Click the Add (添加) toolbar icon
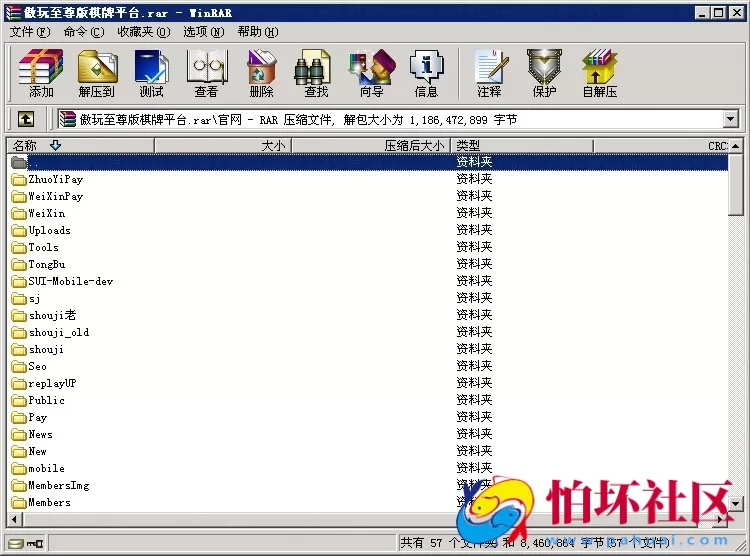The width and height of the screenshot is (750, 556). [41, 73]
